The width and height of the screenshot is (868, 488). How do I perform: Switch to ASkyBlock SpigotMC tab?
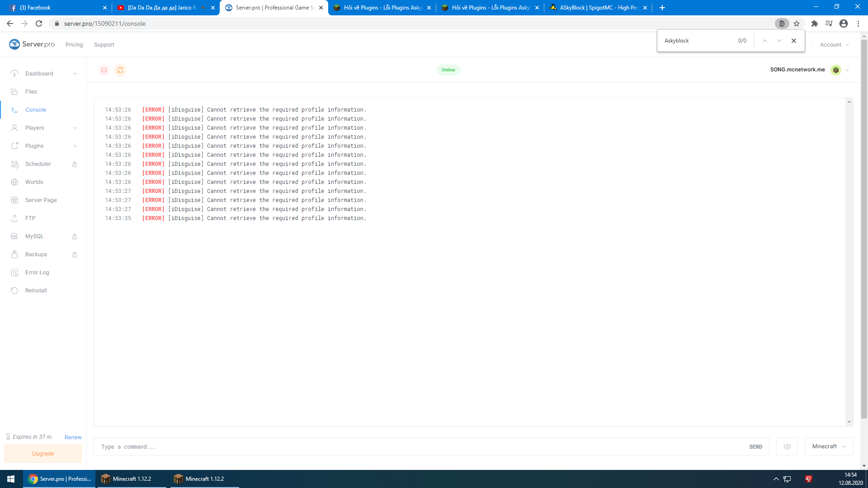tap(598, 8)
